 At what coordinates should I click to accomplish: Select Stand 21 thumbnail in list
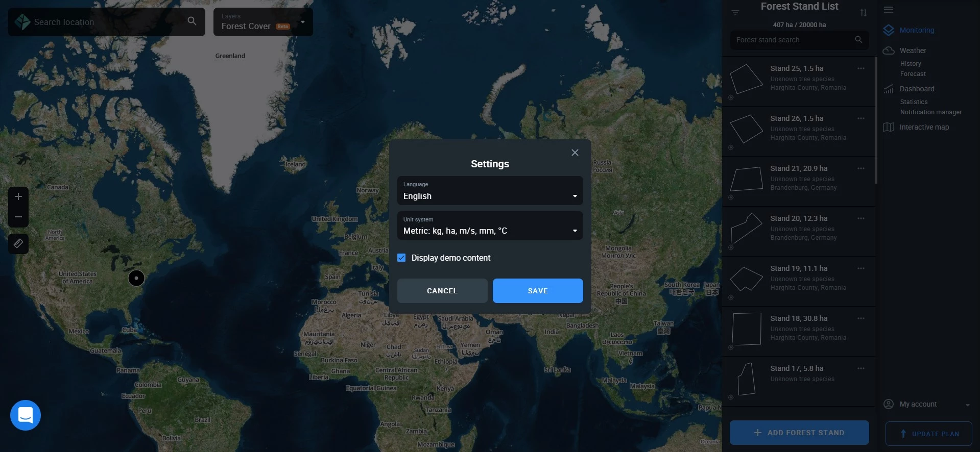[x=747, y=179]
